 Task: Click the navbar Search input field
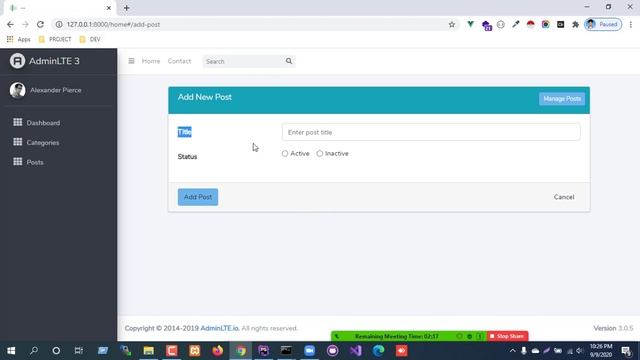[243, 61]
